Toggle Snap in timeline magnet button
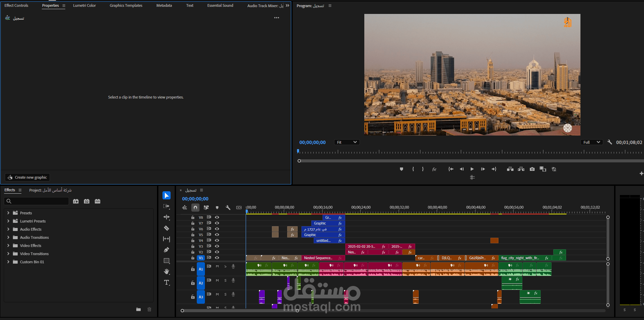Image resolution: width=644 pixels, height=320 pixels. [195, 208]
